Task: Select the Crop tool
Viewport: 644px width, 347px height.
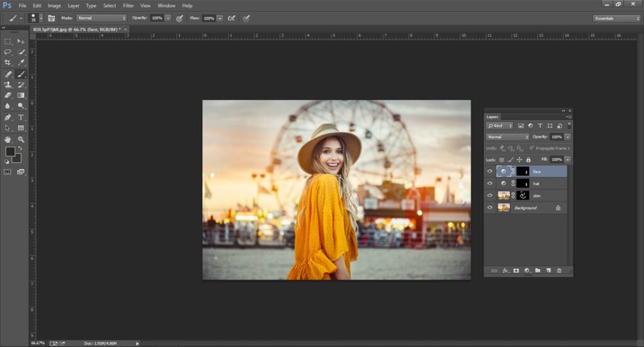Action: (x=8, y=62)
